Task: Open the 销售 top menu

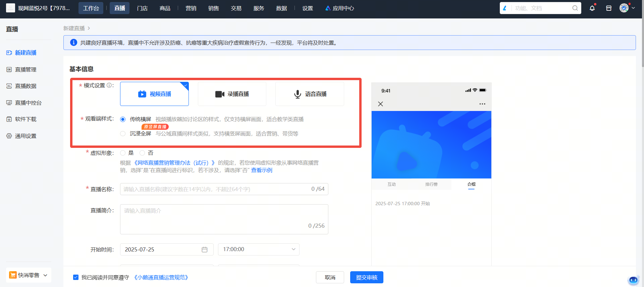Action: pyautogui.click(x=214, y=8)
